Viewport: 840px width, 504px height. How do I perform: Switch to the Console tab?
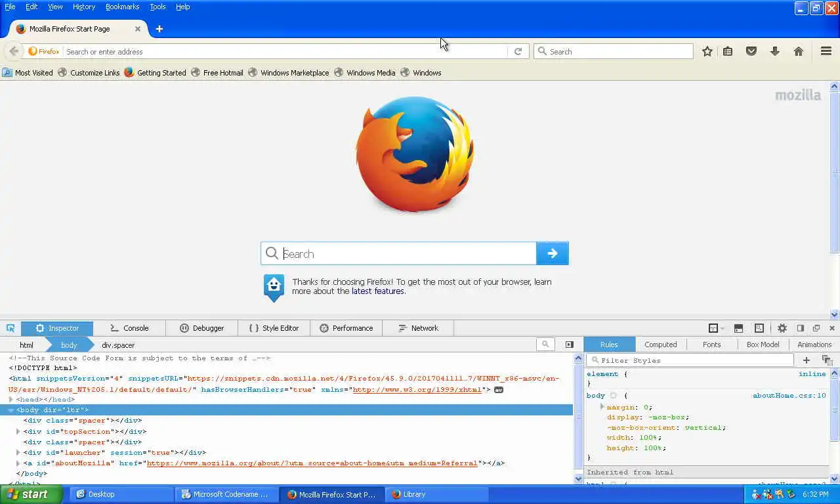tap(129, 328)
